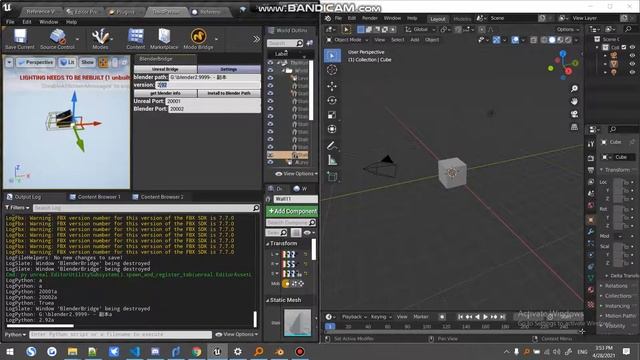This screenshot has height=360, width=640.
Task: Toggle Blender Collection exclude checkbox
Action: click(x=624, y=47)
